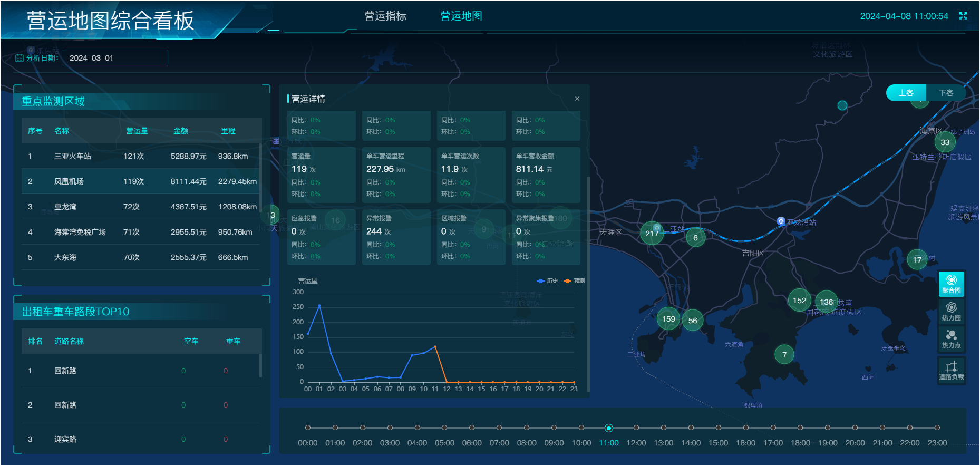Click the 15:00 point on the timeline
Screen dimensions: 980x465
point(718,428)
